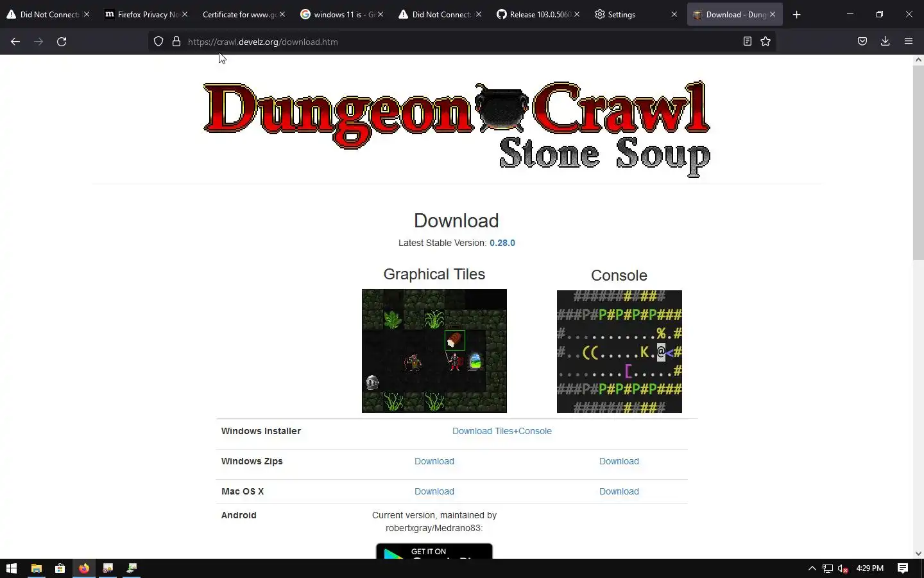
Task: Click the Get it on Google Play badge
Action: pyautogui.click(x=434, y=551)
